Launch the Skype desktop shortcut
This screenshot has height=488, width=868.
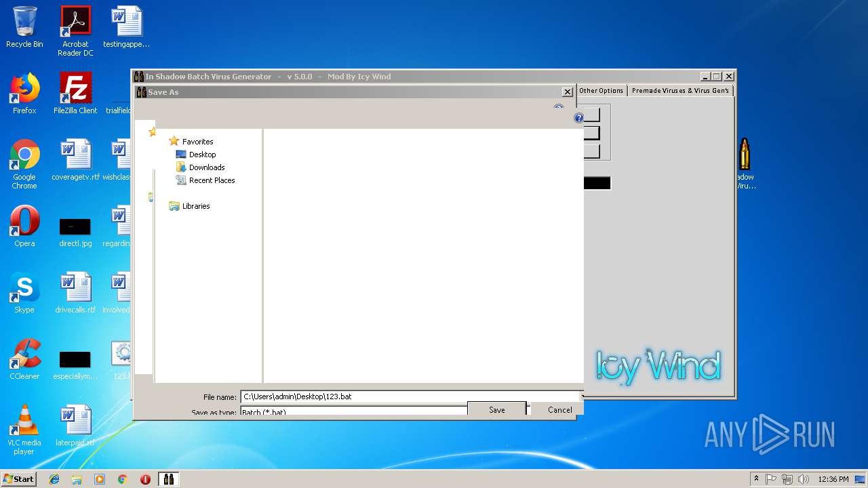click(x=24, y=292)
